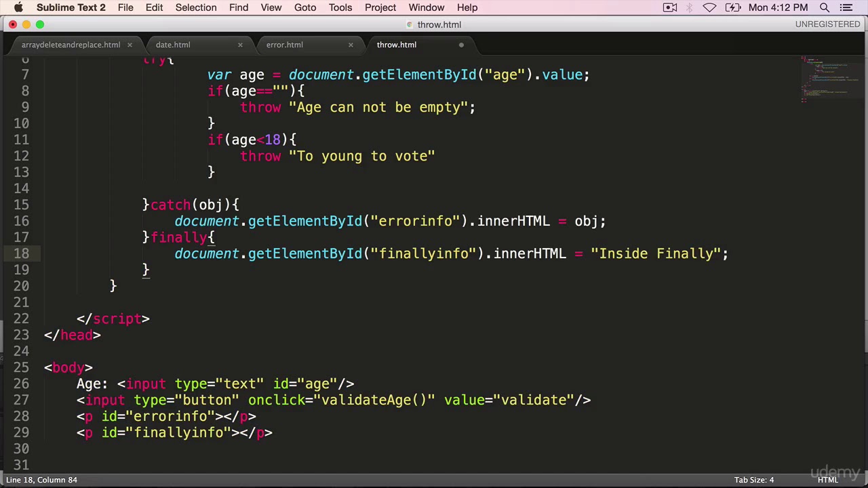Click the "To young to vote" string

361,156
